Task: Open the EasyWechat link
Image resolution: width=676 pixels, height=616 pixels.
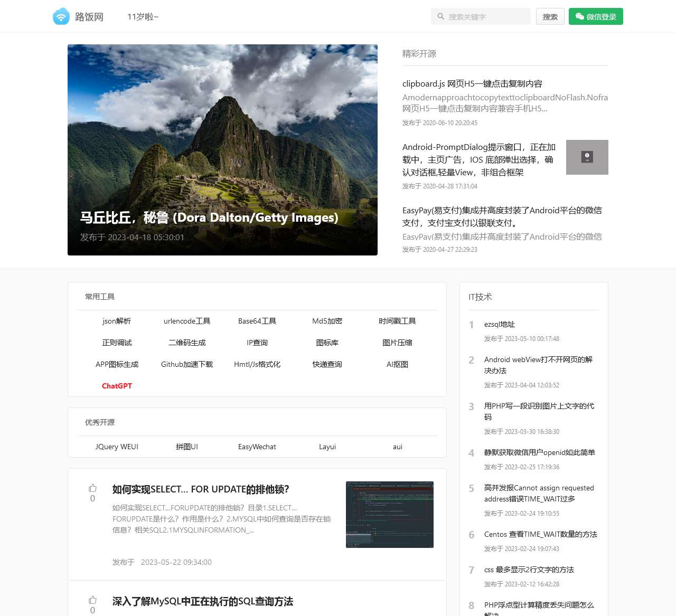Action: click(257, 447)
